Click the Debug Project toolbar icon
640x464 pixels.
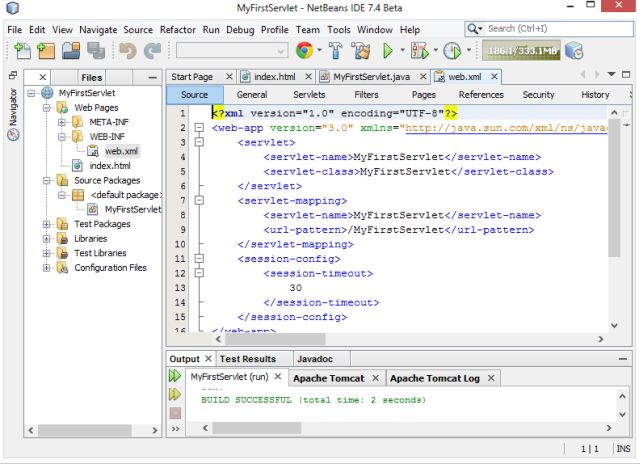tap(420, 51)
